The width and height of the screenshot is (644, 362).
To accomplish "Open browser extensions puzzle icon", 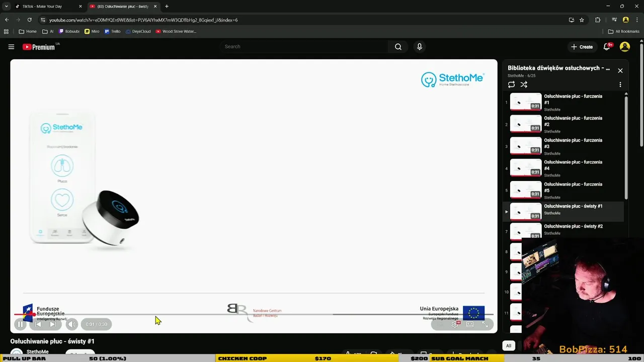I will coord(598,20).
